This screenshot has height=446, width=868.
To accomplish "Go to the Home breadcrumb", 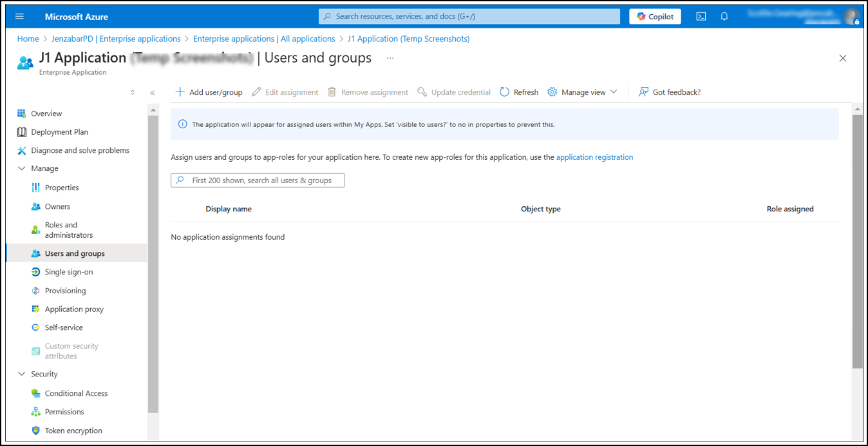I will click(28, 39).
